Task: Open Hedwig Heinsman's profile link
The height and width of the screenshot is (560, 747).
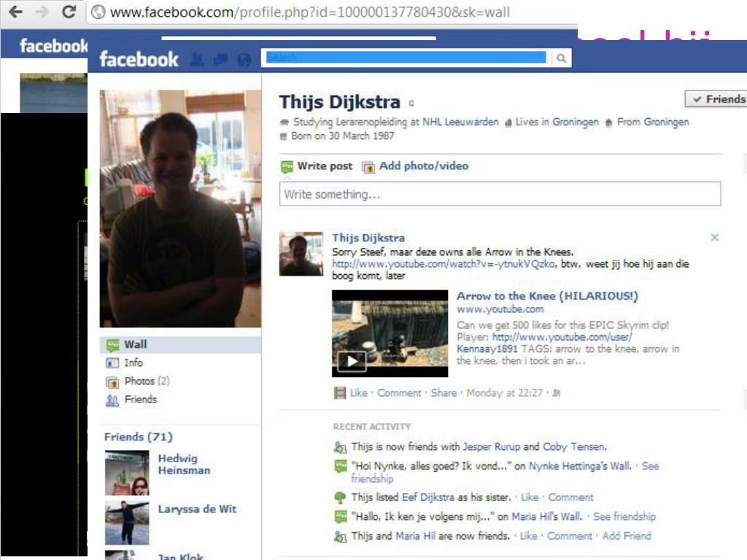Action: pyautogui.click(x=184, y=464)
